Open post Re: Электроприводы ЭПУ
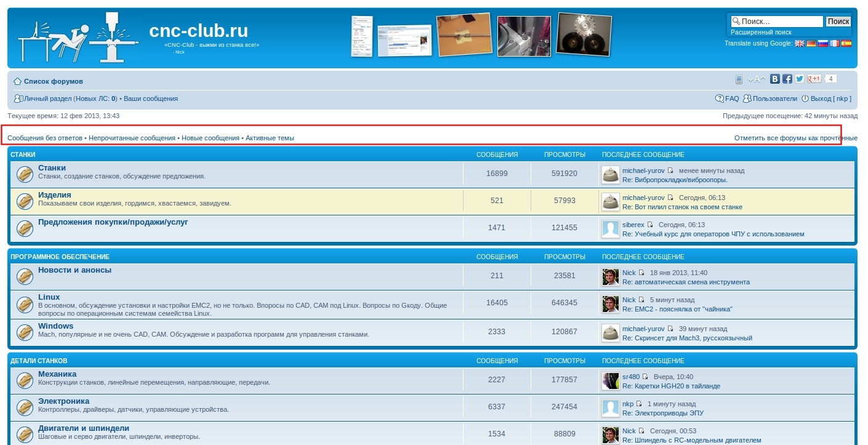The width and height of the screenshot is (868, 445). tap(662, 413)
